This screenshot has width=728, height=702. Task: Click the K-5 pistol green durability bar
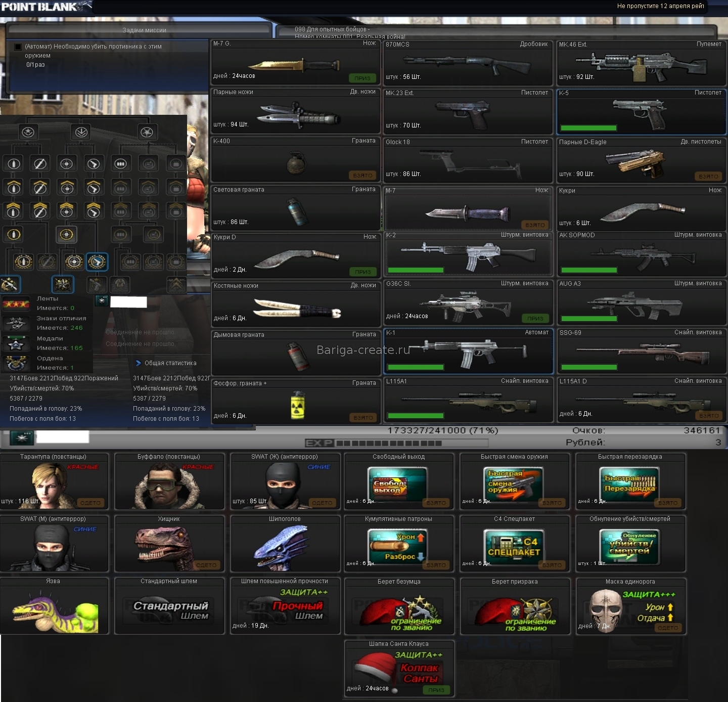[x=588, y=128]
